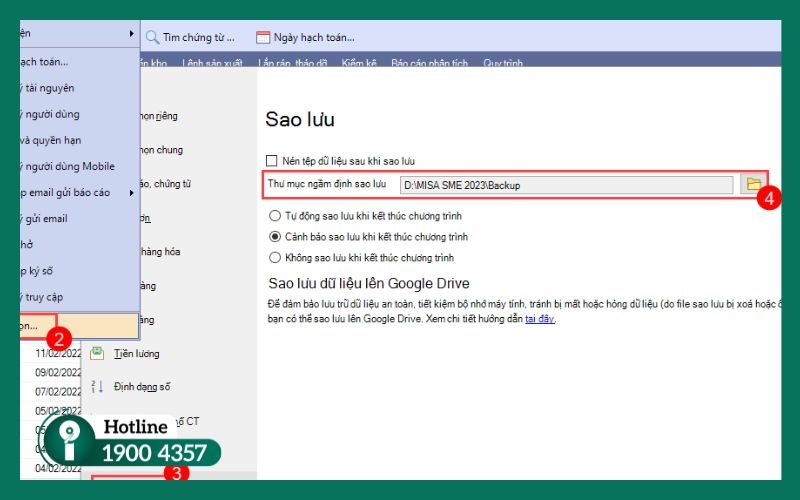Select the chọn chung options category
This screenshot has height=500, width=800.
pyautogui.click(x=162, y=149)
